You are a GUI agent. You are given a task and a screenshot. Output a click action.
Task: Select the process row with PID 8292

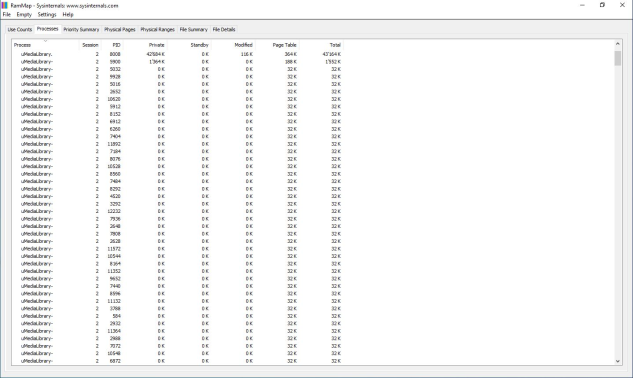[178, 189]
